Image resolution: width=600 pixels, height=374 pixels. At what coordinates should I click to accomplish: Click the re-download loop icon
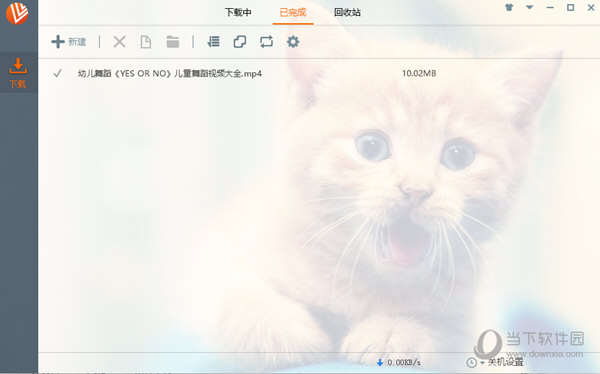click(x=266, y=41)
